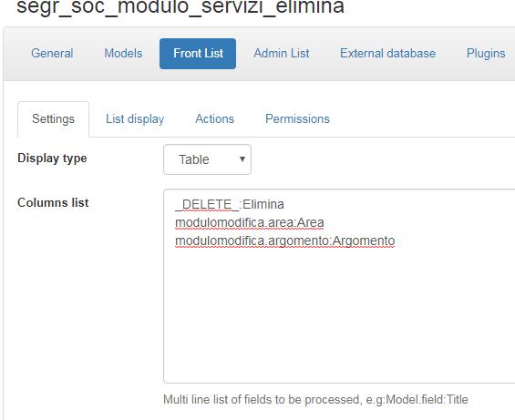This screenshot has height=420, width=515.
Task: Click the arrow on the Table select
Action: (x=242, y=159)
